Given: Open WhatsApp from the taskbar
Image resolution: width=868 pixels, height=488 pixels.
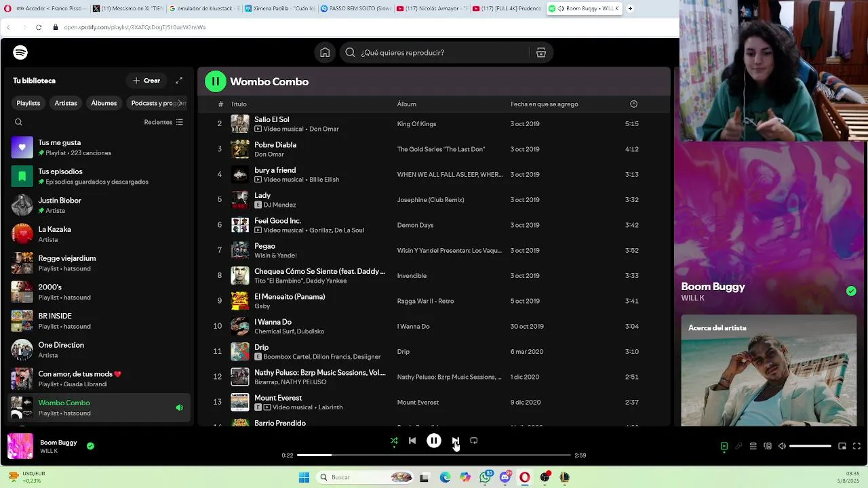Looking at the screenshot, I should pyautogui.click(x=485, y=477).
